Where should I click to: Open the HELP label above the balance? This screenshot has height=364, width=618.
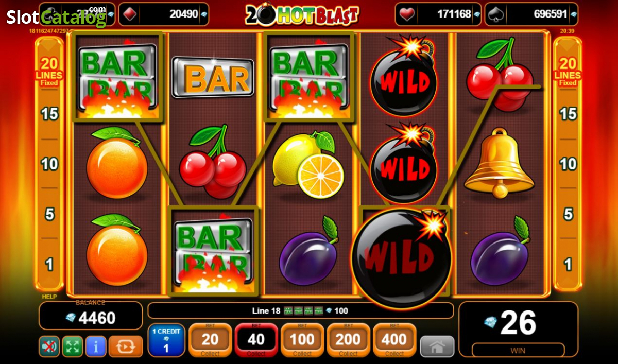50,297
